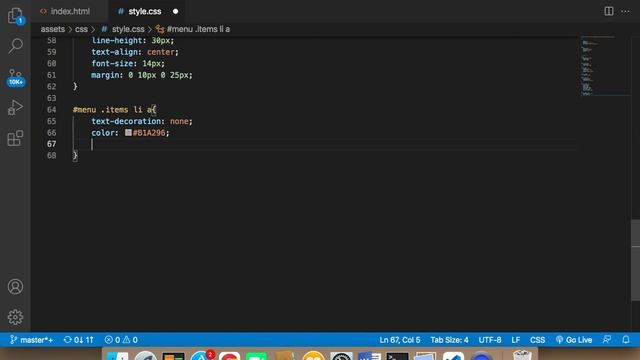Click line number 68 in gutter
The height and width of the screenshot is (360, 640).
[x=51, y=156]
